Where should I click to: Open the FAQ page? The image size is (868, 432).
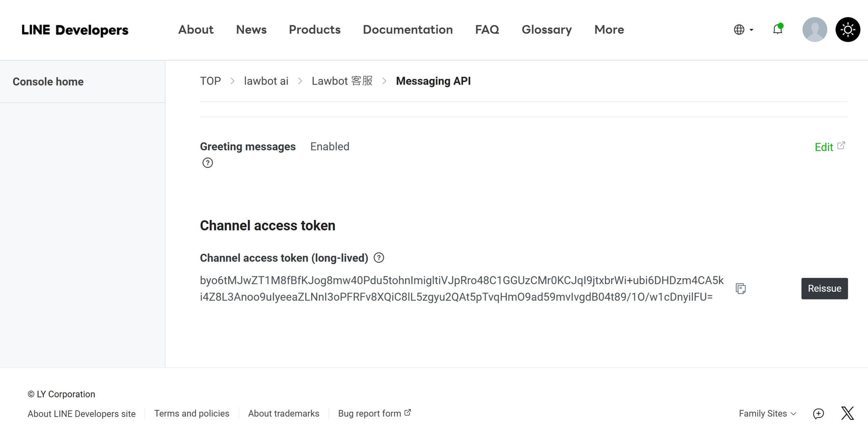pos(487,29)
